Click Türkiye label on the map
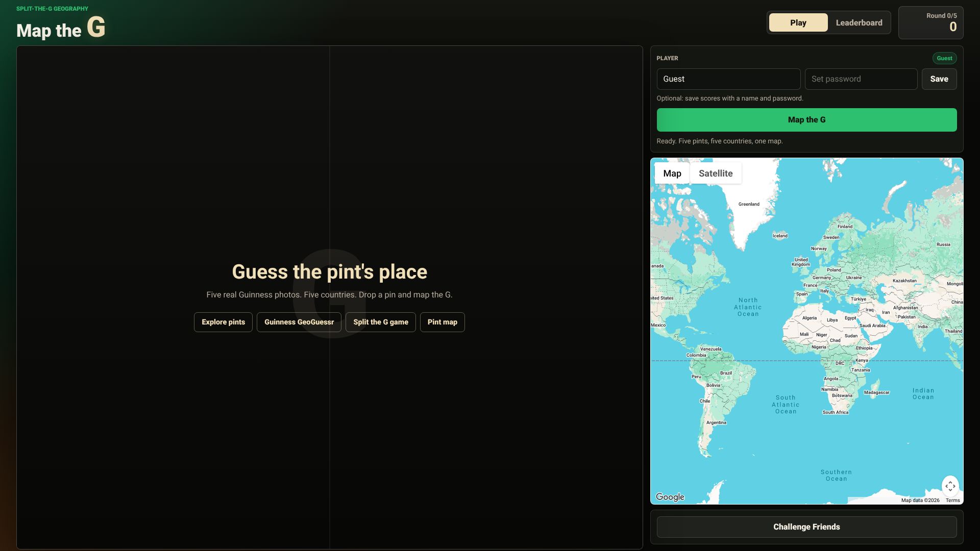This screenshot has width=980, height=551. (858, 299)
